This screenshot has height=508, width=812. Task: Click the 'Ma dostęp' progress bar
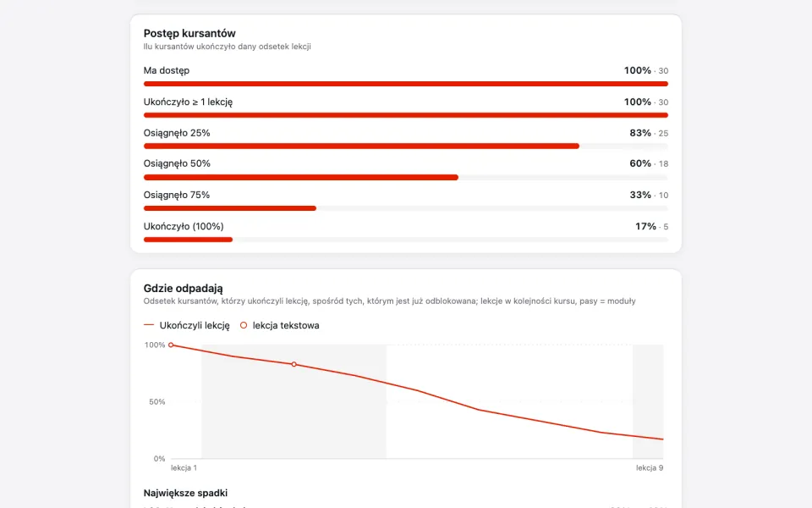405,84
